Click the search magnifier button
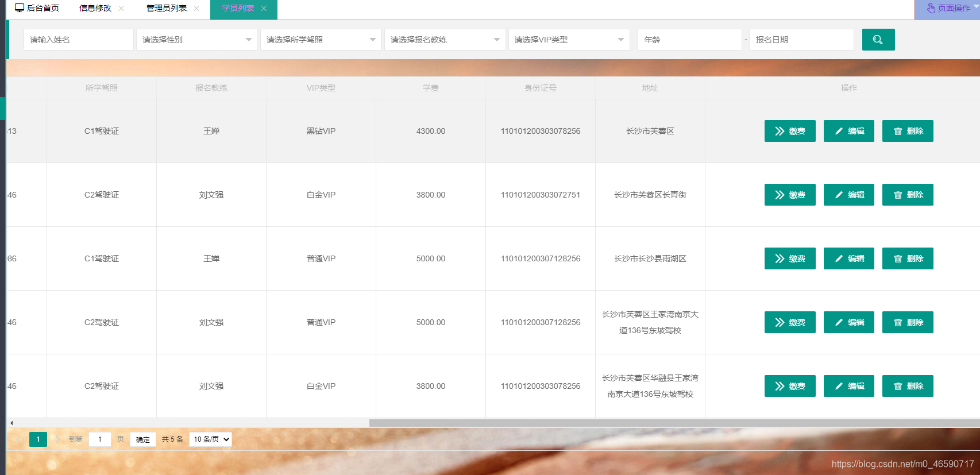Image resolution: width=980 pixels, height=475 pixels. pos(878,40)
